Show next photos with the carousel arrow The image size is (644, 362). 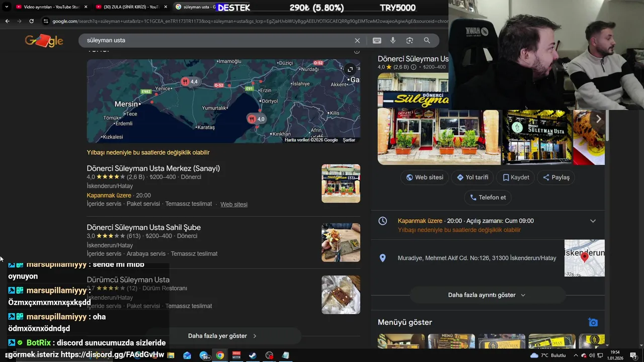point(598,119)
